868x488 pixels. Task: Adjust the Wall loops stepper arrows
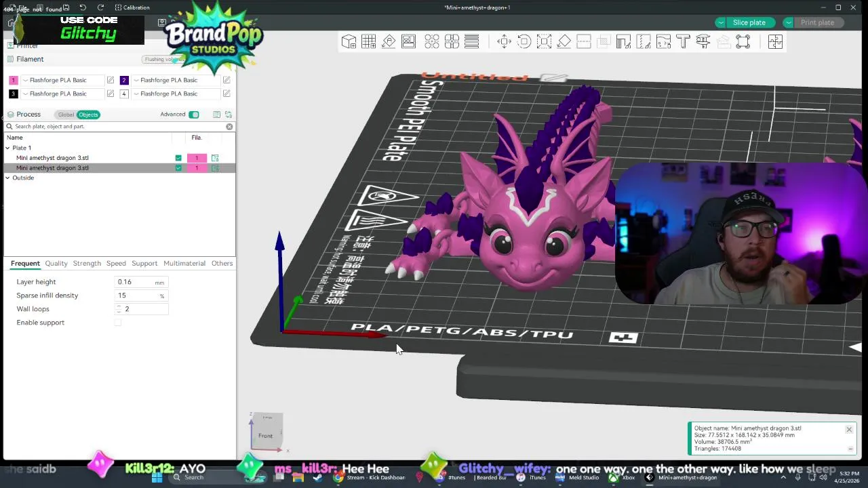tap(119, 309)
